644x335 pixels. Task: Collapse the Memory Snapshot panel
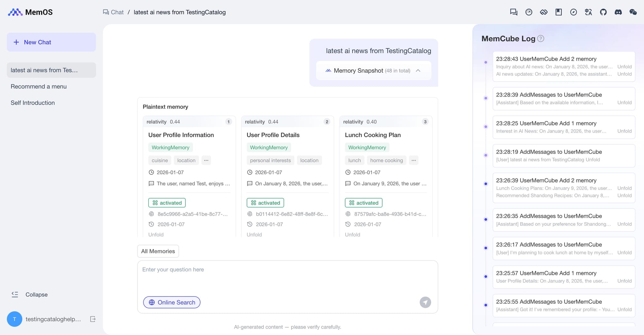click(418, 71)
